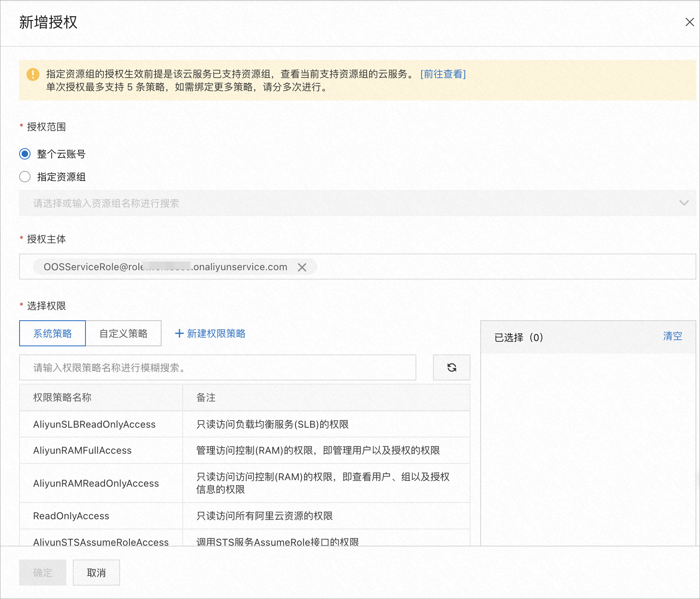Open the resource group search dropdown
This screenshot has height=599, width=700.
(x=357, y=203)
